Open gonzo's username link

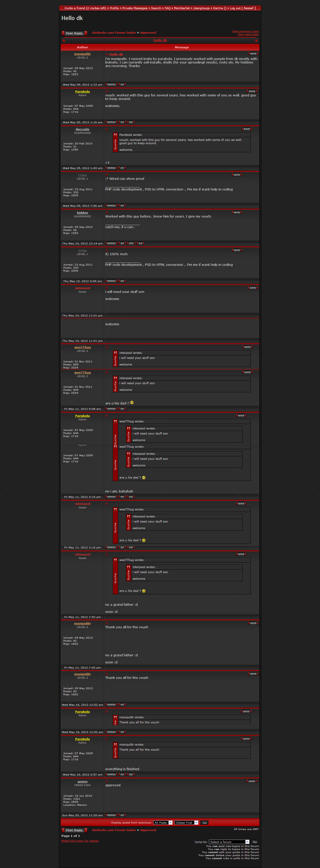pos(82,782)
